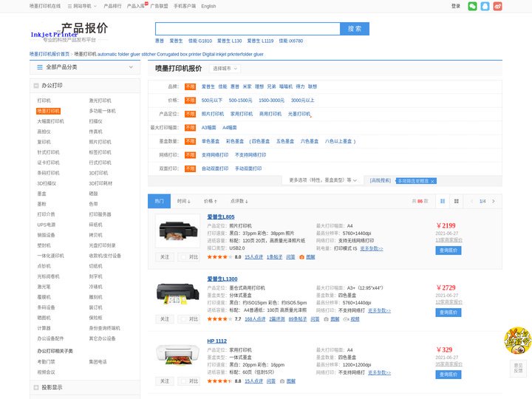
Task: Click the 搜索 search button
Action: click(x=355, y=29)
